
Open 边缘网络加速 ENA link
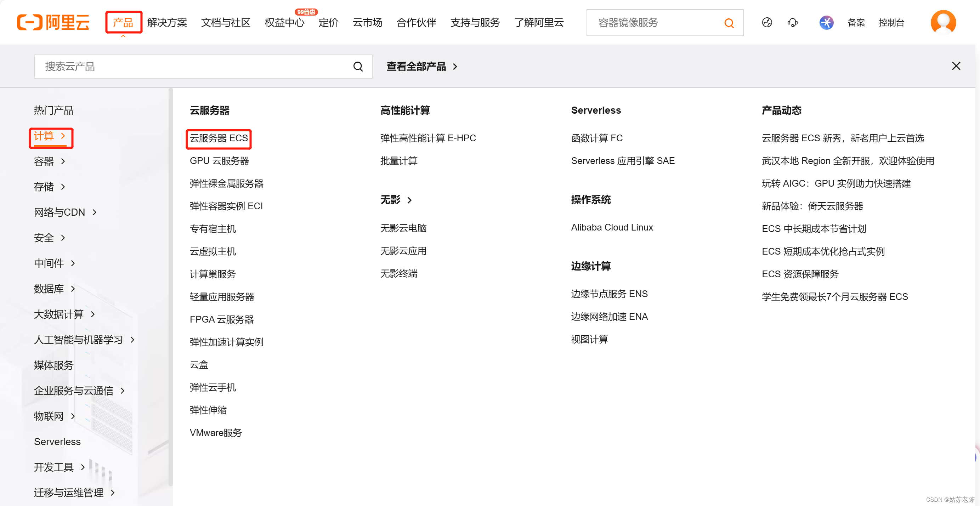point(609,317)
